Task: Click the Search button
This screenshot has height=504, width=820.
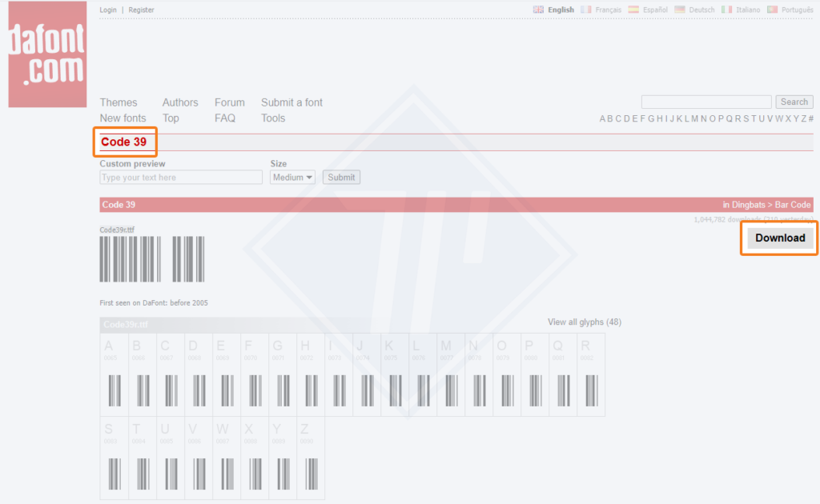Action: [x=794, y=102]
